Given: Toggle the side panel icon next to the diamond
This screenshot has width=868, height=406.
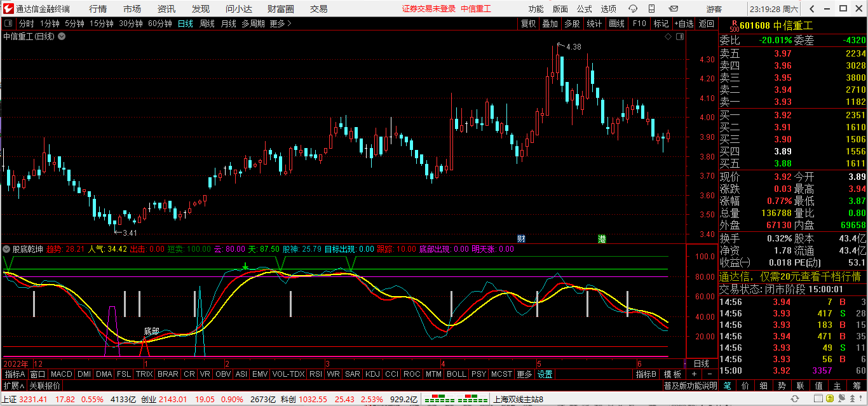Looking at the screenshot, I should click(681, 37).
